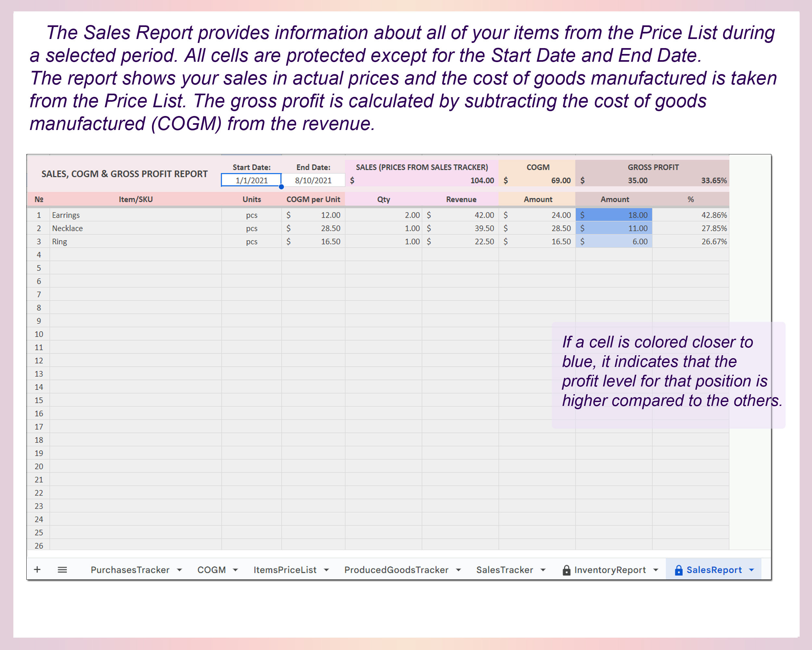
Task: Open the ProducedGoodsTracker tab dropdown
Action: [x=459, y=570]
